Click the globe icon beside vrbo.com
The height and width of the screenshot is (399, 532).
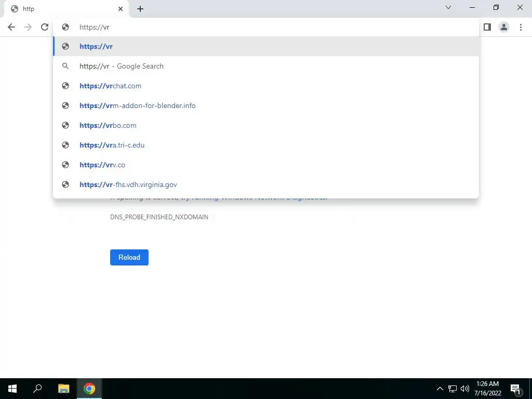65,125
